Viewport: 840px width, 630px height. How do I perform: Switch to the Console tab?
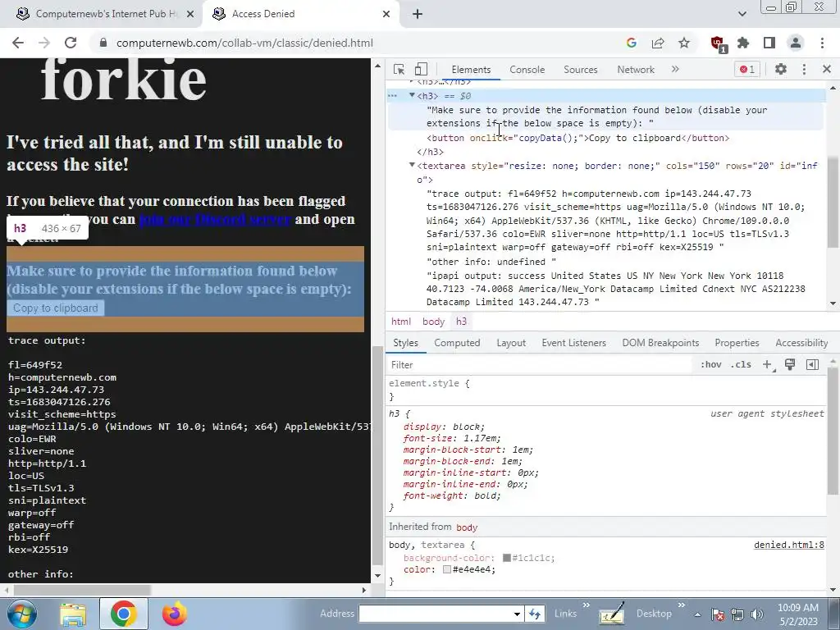[x=527, y=70]
